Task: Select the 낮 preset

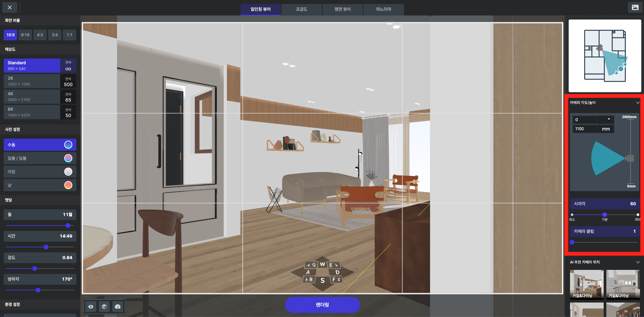Action: [x=40, y=185]
